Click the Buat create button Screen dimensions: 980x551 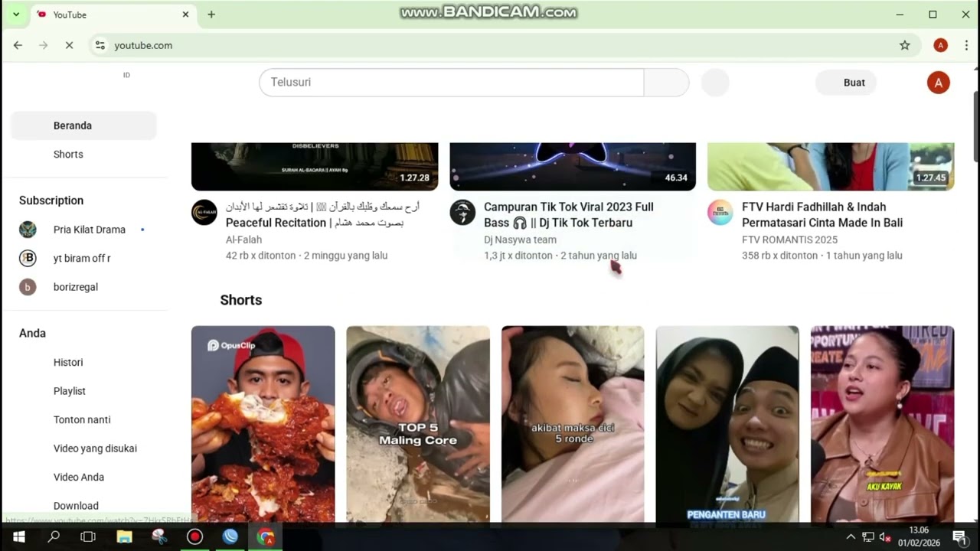point(846,83)
